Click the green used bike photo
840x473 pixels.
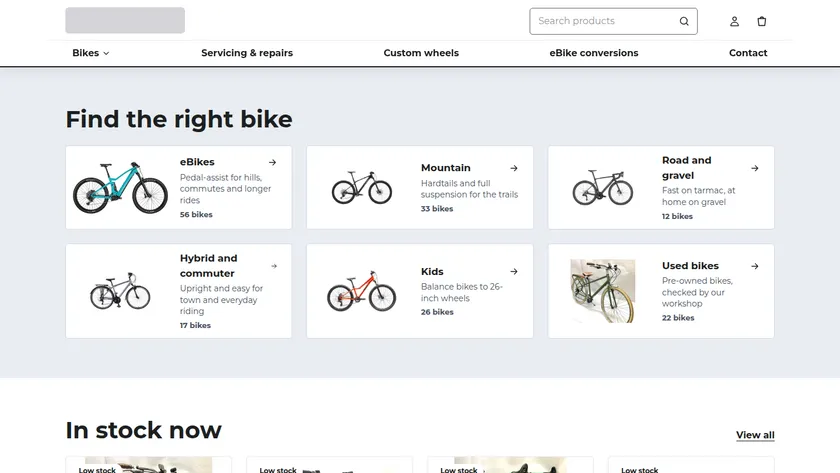(x=603, y=291)
